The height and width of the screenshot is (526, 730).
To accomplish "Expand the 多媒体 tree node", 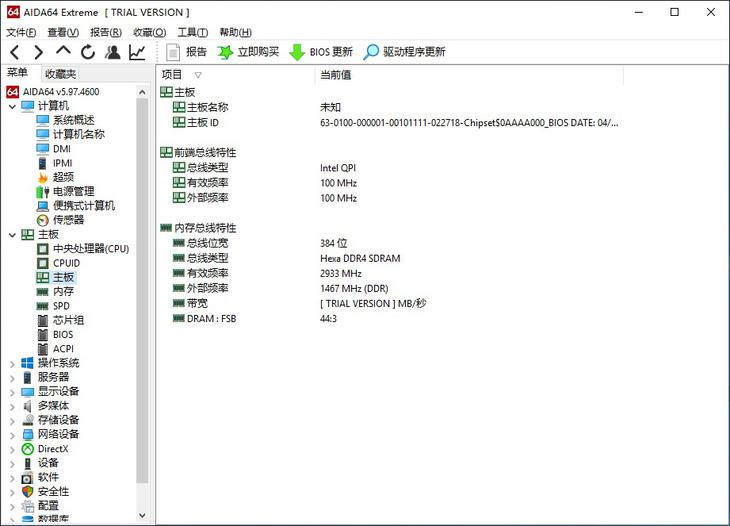I will 13,407.
